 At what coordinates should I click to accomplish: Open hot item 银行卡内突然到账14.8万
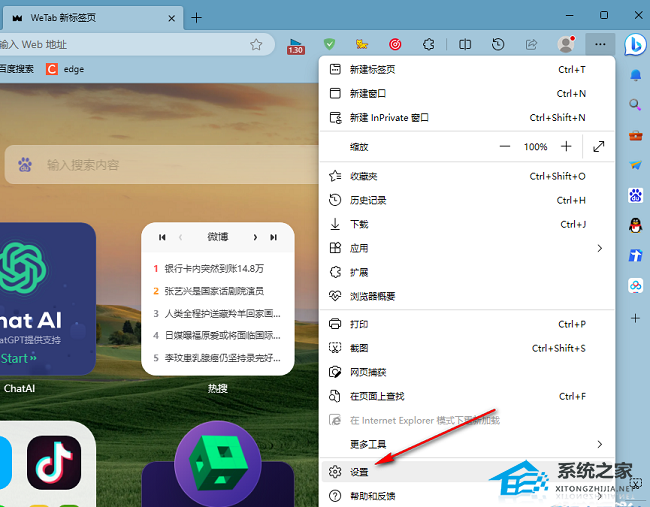[214, 269]
